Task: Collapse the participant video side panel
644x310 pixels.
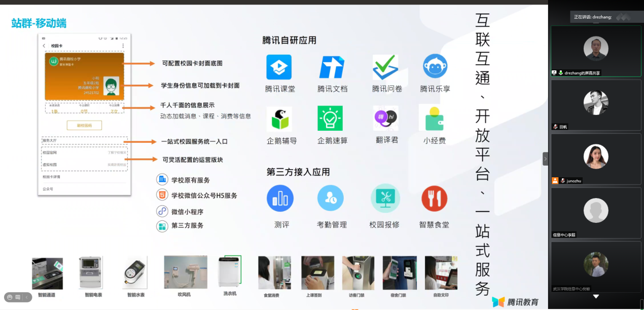Action: (x=546, y=159)
